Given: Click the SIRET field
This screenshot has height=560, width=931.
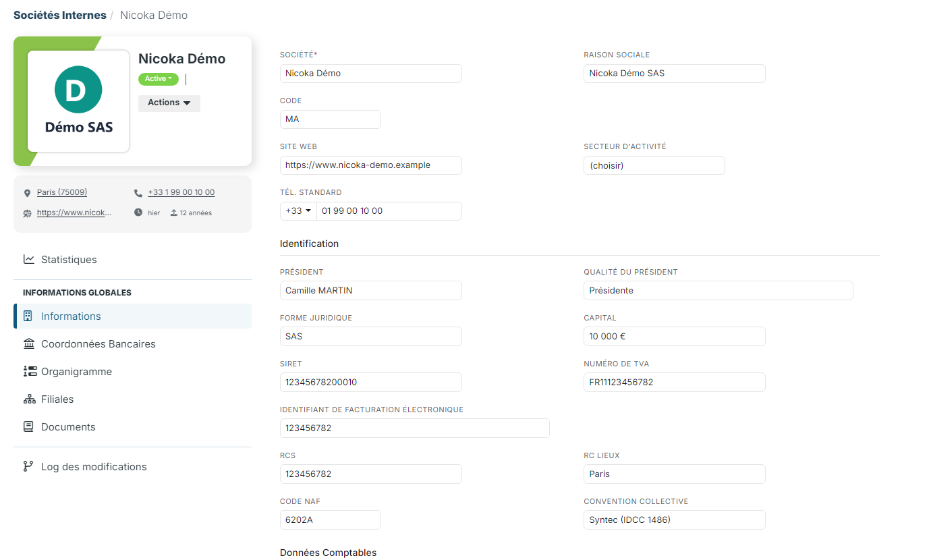Looking at the screenshot, I should click(370, 383).
